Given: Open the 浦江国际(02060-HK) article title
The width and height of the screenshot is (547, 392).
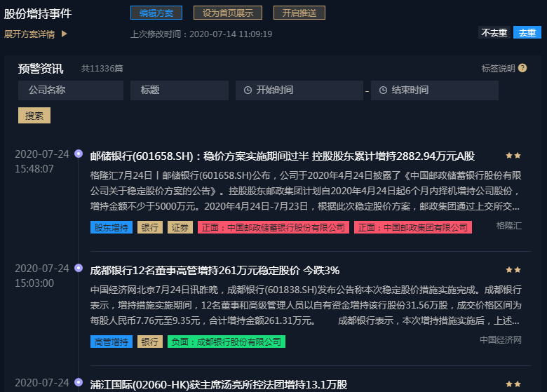Looking at the screenshot, I should click(219, 385).
